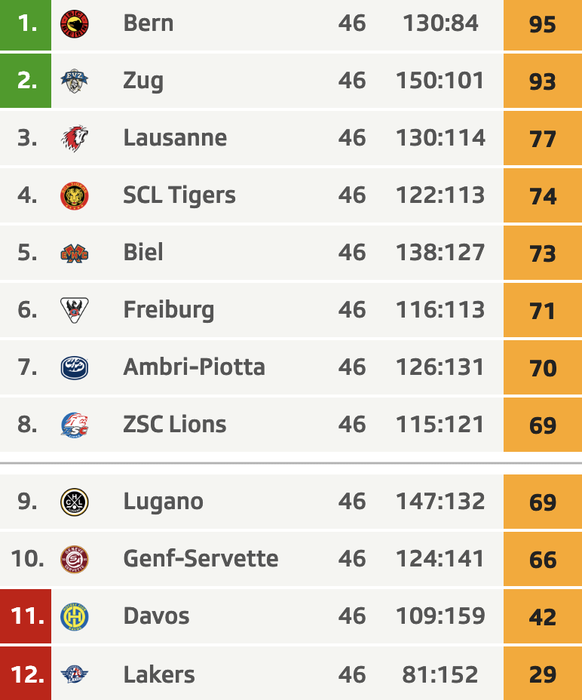The image size is (582, 700).
Task: Open the Bern team name link
Action: pyautogui.click(x=148, y=23)
